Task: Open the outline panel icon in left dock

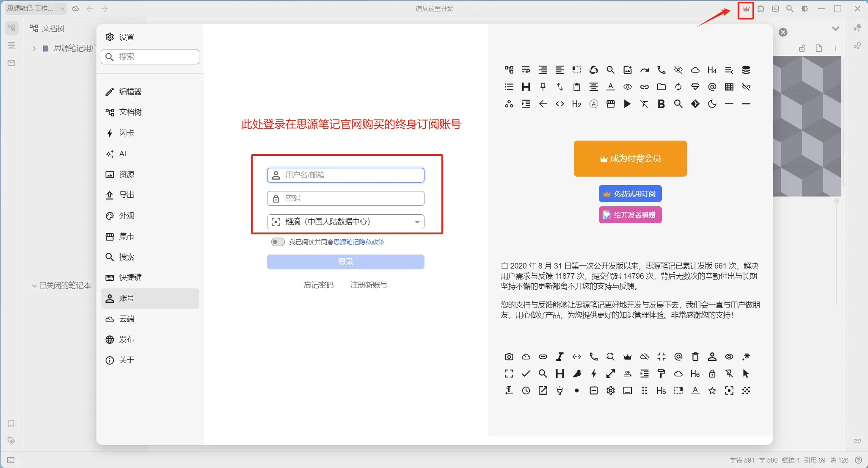Action: (11, 45)
